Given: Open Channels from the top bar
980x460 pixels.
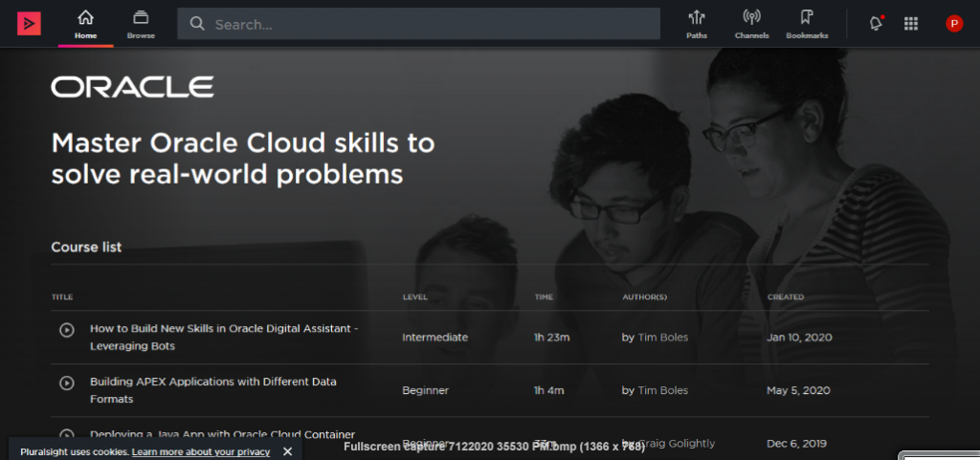Looking at the screenshot, I should coord(751,25).
